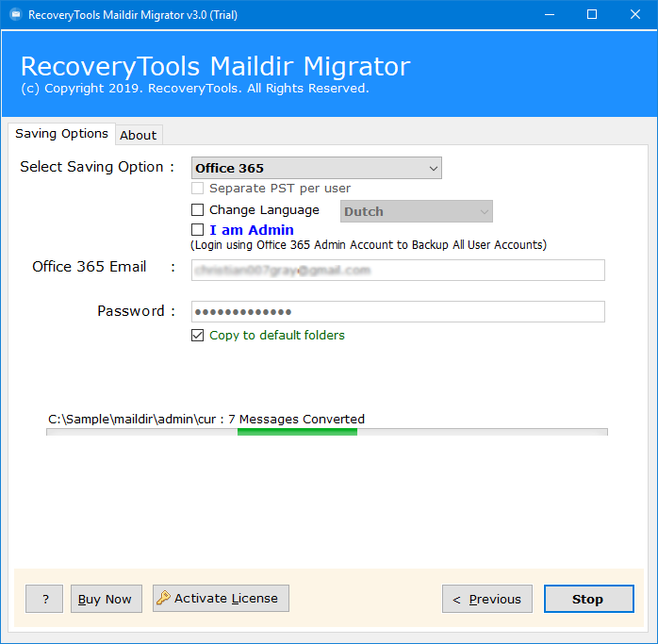Stop the conversion process
The image size is (658, 644).
[x=589, y=599]
